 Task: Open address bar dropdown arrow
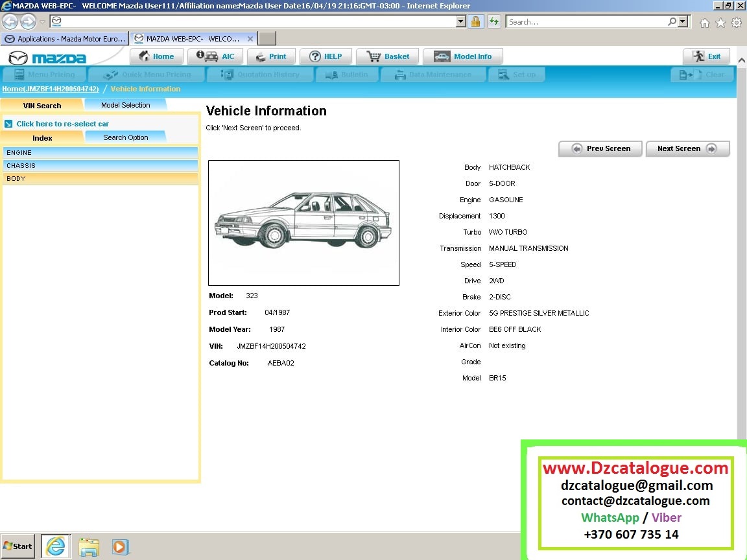pos(460,21)
